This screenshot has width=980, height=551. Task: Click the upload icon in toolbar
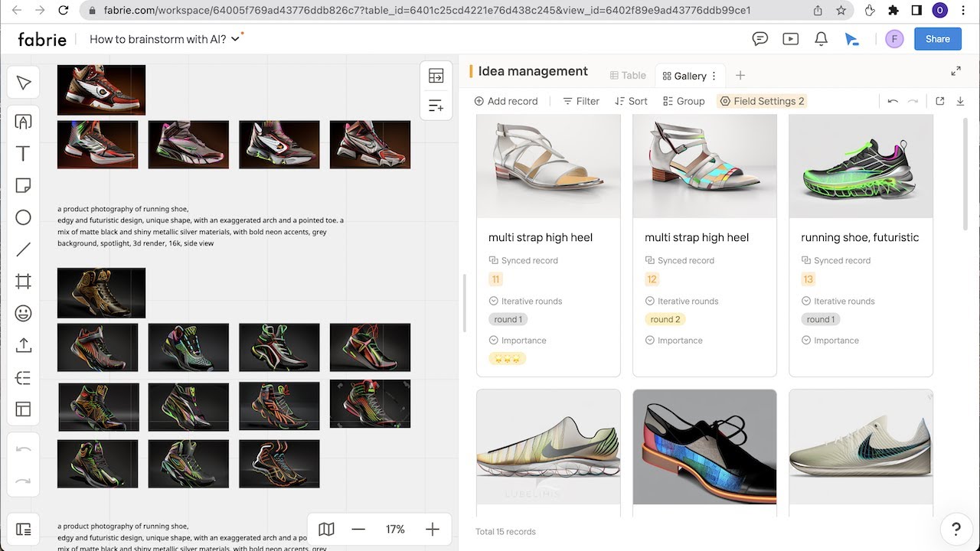point(24,345)
